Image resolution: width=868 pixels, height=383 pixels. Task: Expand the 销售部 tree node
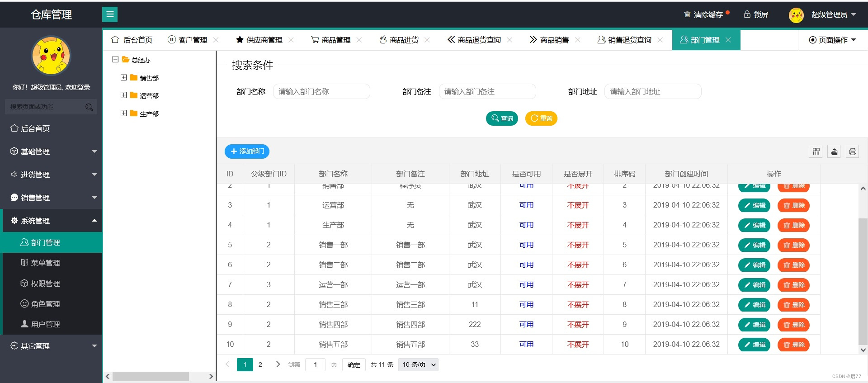[123, 77]
